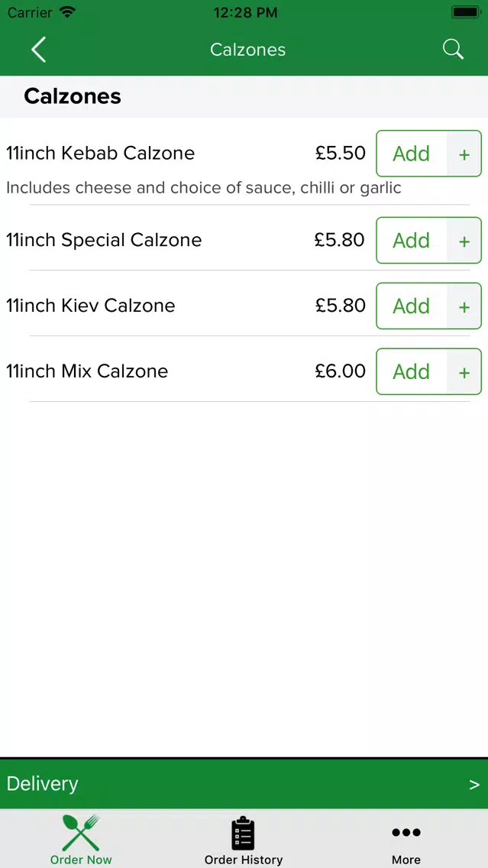Open Order History clipboard icon
The image size is (488, 868).
tap(243, 833)
